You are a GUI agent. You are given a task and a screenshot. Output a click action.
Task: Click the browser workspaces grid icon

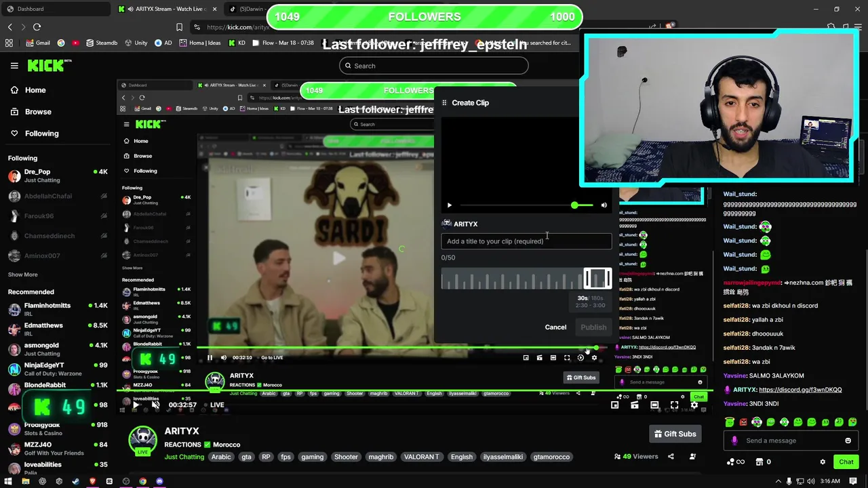pyautogui.click(x=9, y=43)
